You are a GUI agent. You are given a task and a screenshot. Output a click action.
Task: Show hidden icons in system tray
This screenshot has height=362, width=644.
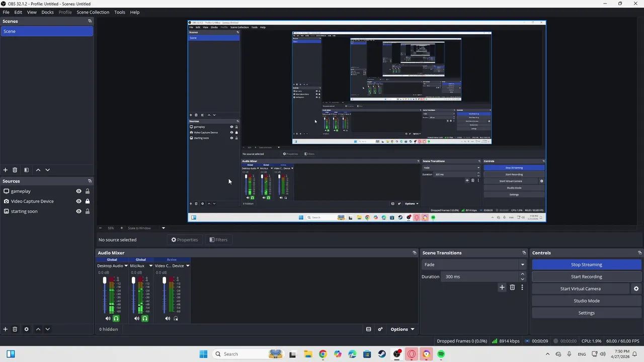[x=547, y=354]
